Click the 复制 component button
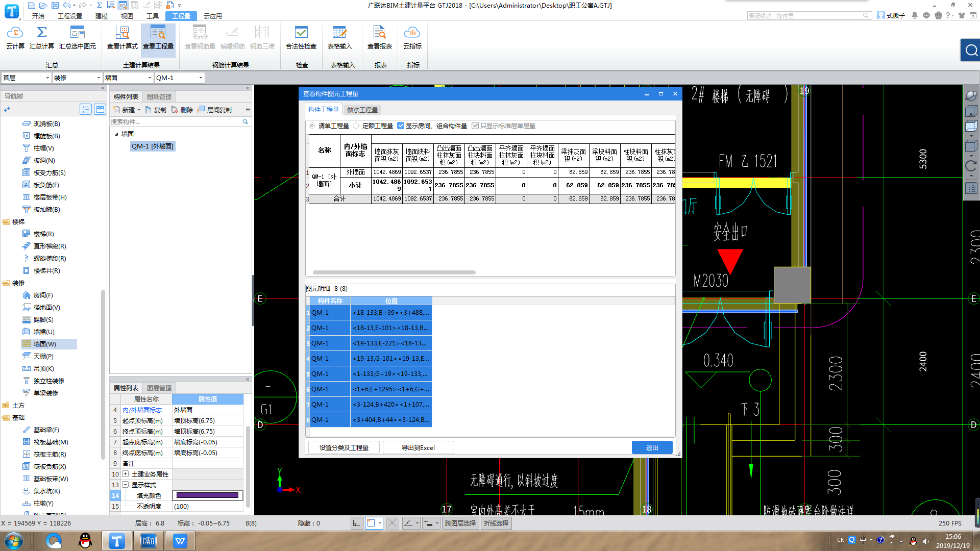 (156, 110)
